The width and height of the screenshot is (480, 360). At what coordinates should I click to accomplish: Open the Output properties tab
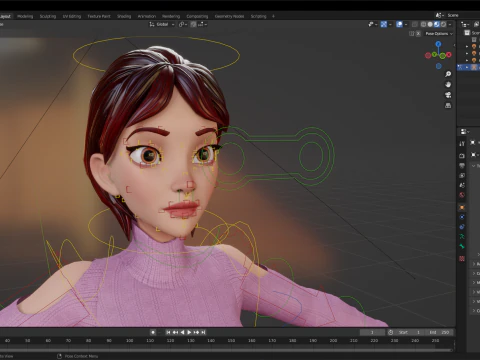[x=462, y=166]
